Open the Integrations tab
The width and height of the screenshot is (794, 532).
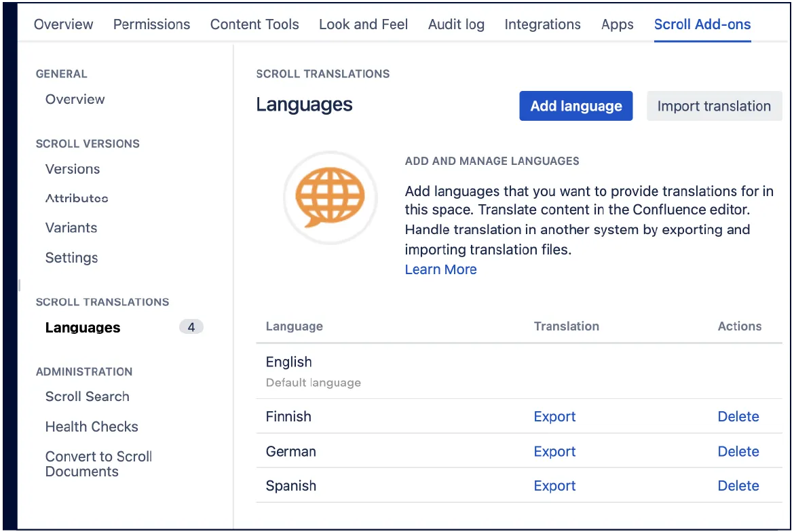click(x=542, y=24)
